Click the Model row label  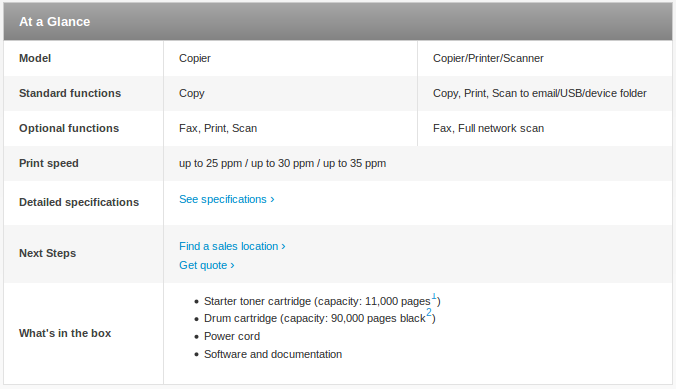pos(35,58)
